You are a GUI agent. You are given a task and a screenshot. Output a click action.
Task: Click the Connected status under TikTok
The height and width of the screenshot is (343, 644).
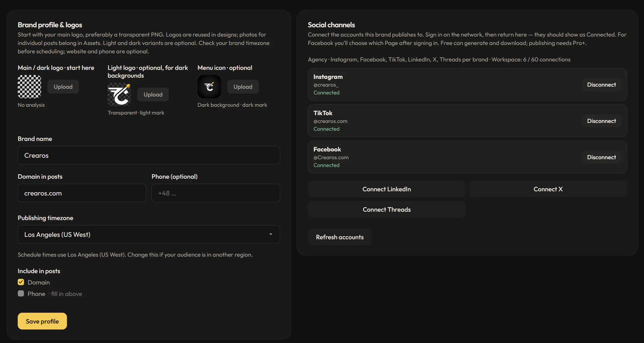tap(327, 129)
